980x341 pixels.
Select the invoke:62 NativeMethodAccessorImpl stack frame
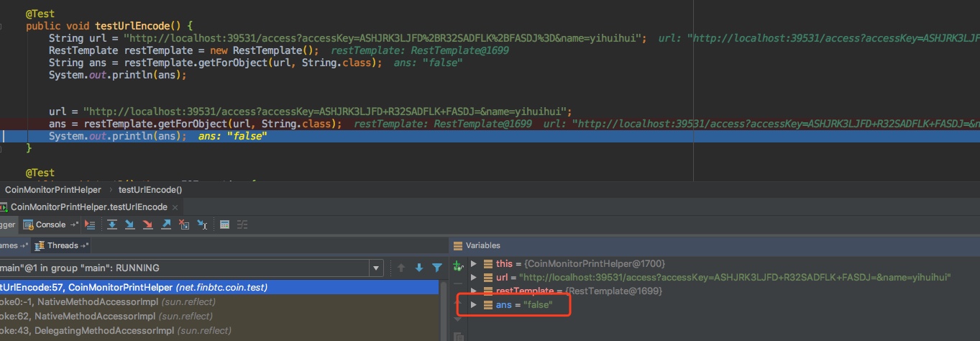[108, 316]
